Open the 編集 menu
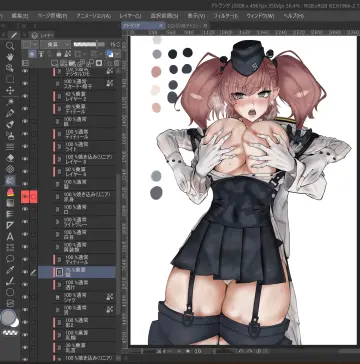Screen dimensions: 360x364 [20, 16]
